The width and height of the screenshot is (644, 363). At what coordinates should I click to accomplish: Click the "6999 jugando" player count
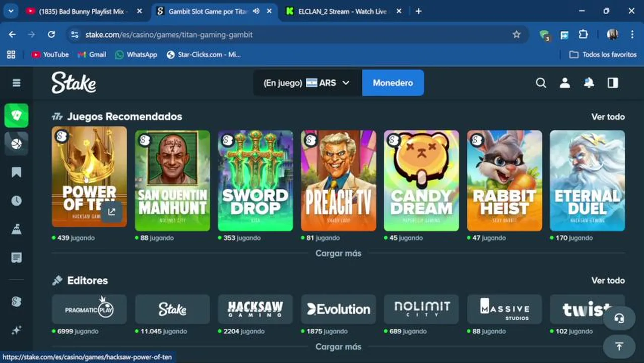[78, 331]
